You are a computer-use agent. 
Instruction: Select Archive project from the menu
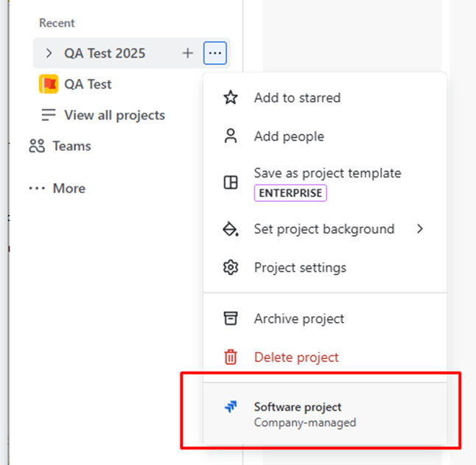(x=299, y=318)
